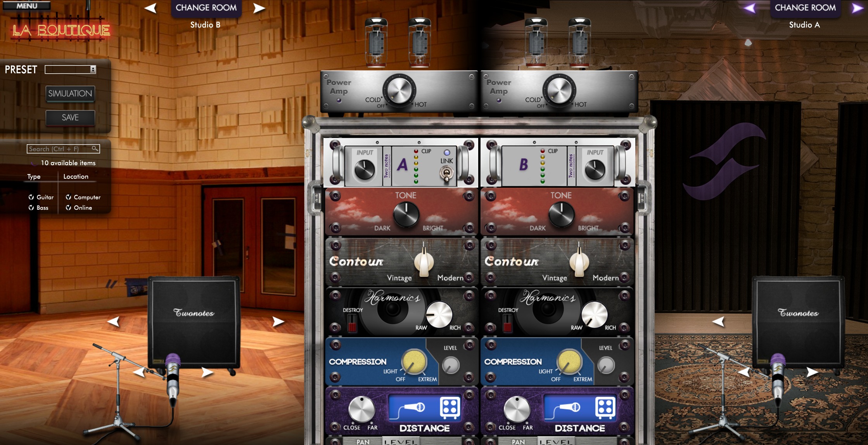The image size is (868, 445).
Task: Select previous microphone in Studio A
Action: (744, 372)
